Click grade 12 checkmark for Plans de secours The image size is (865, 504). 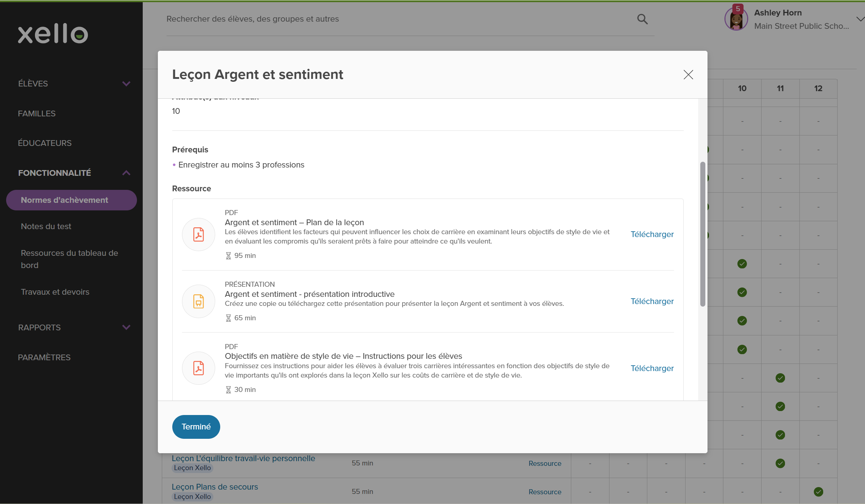tap(819, 492)
